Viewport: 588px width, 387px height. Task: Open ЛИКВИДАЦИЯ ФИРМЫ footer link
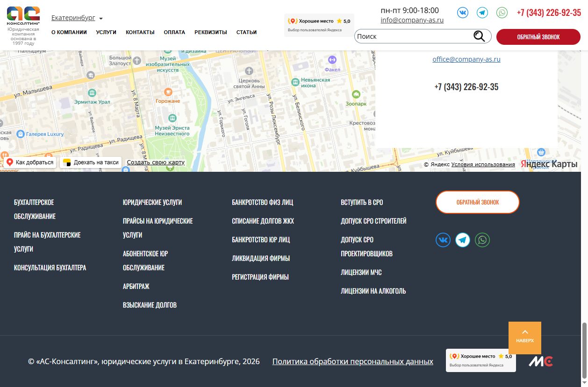click(261, 258)
